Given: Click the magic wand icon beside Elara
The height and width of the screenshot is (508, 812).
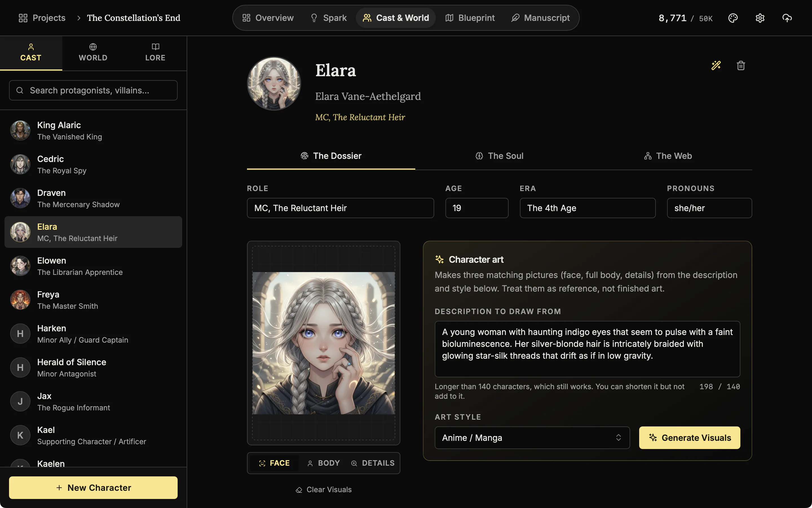Looking at the screenshot, I should (x=716, y=65).
